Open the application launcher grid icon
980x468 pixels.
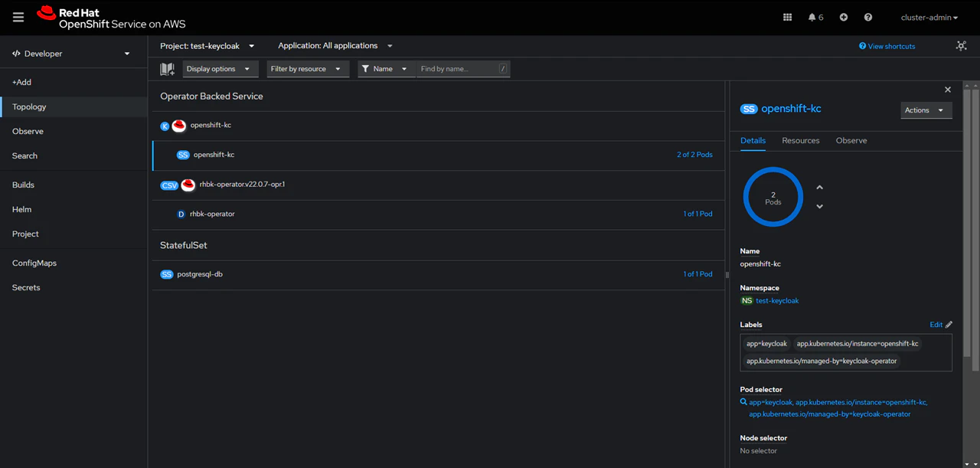[787, 17]
